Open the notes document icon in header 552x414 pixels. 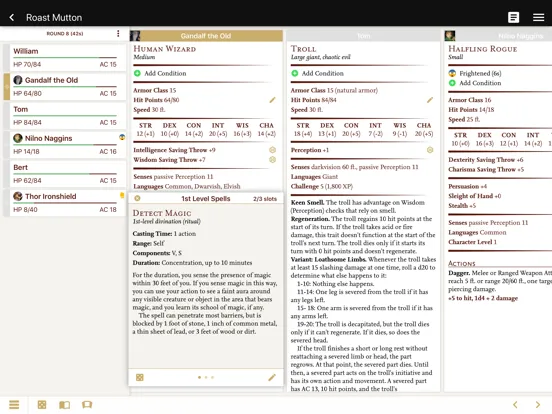tap(513, 17)
